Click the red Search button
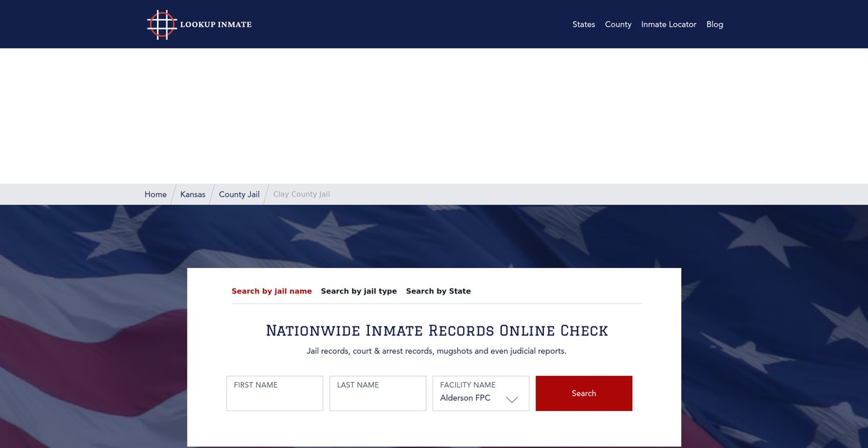 click(x=584, y=393)
